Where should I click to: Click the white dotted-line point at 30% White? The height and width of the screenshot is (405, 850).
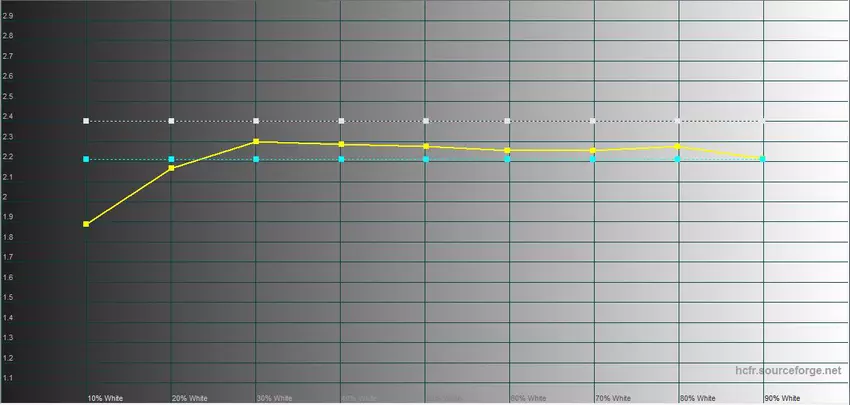coord(257,121)
